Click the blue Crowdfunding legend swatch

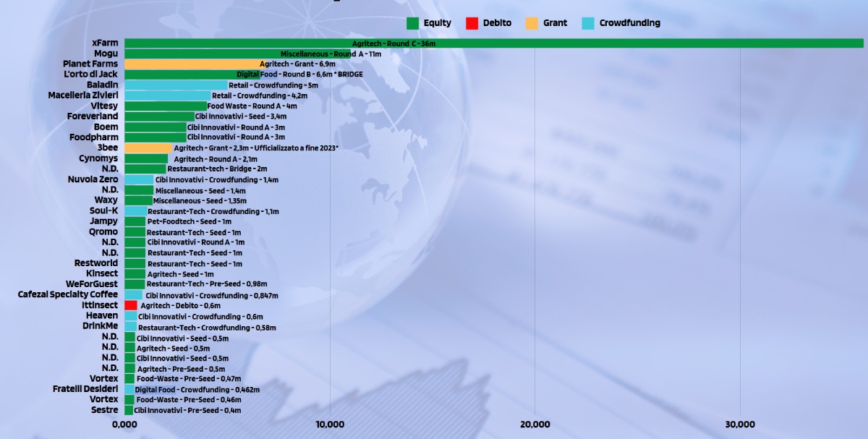click(588, 23)
